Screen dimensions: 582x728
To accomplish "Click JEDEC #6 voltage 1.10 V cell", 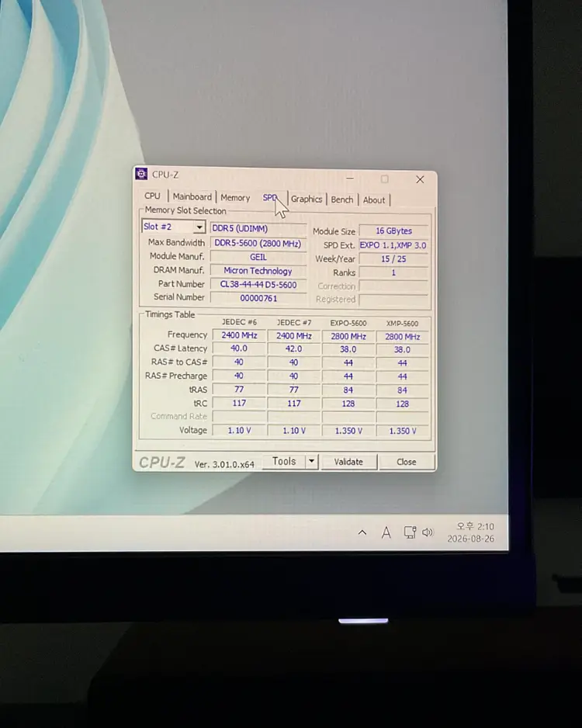I will click(239, 431).
